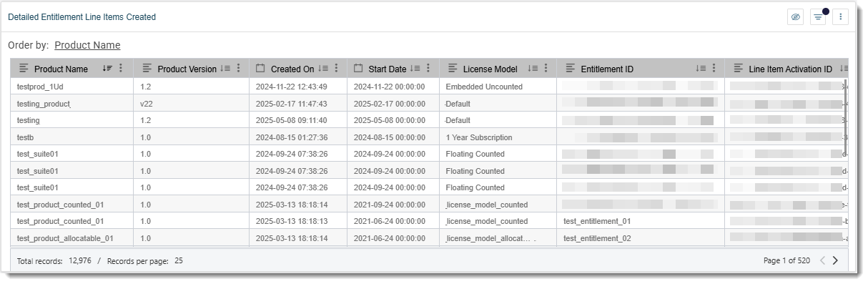Click the testprod_1Ud product row

pos(429,87)
